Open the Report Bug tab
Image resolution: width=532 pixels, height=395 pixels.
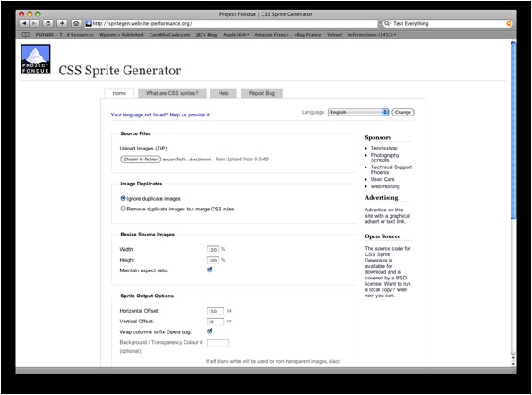[x=262, y=93]
